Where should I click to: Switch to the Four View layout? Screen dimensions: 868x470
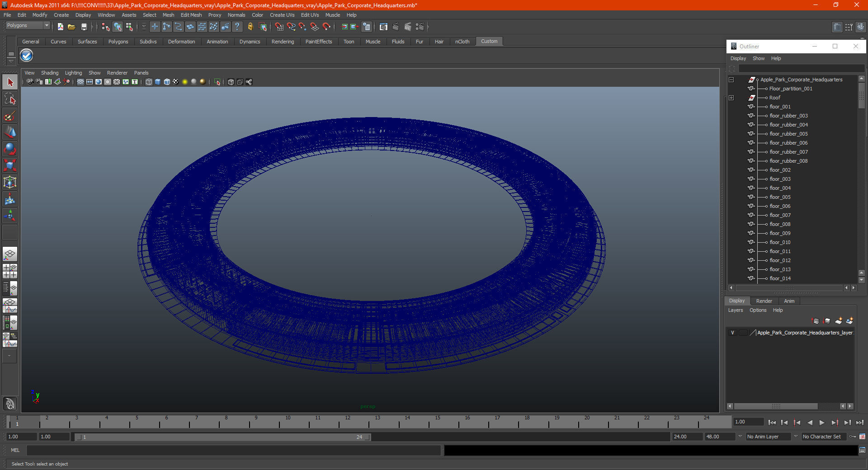coord(10,271)
